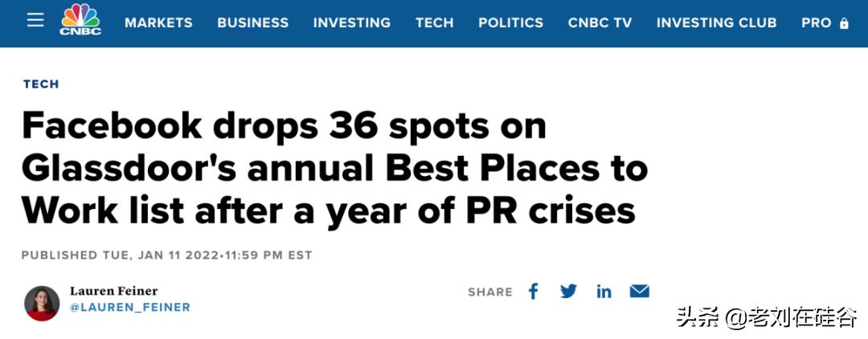Click the Facebook Glassdoor article headline
Screen dimensions: 868x339
click(334, 168)
